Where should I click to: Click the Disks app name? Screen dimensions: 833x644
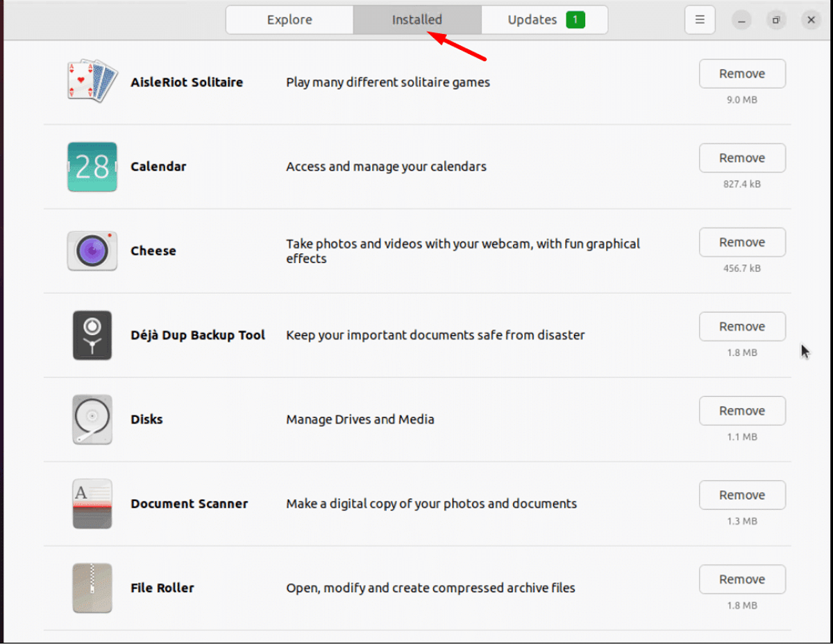[x=146, y=419]
